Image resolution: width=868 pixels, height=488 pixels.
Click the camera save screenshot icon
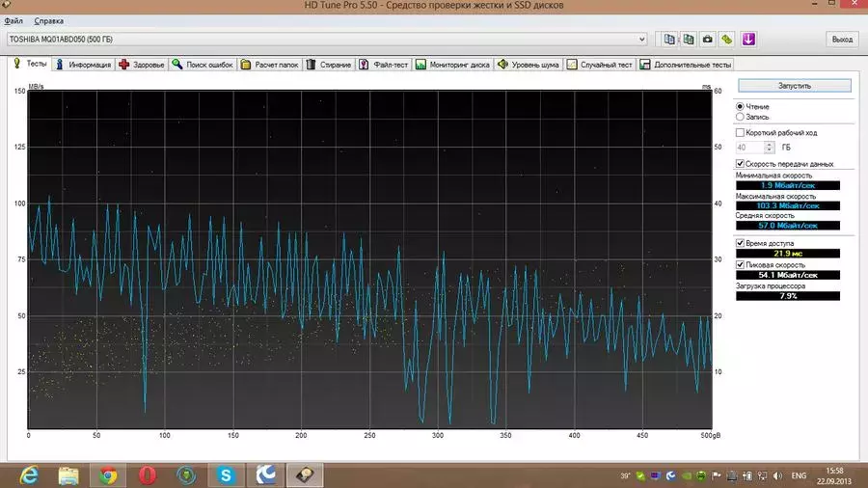tap(708, 40)
